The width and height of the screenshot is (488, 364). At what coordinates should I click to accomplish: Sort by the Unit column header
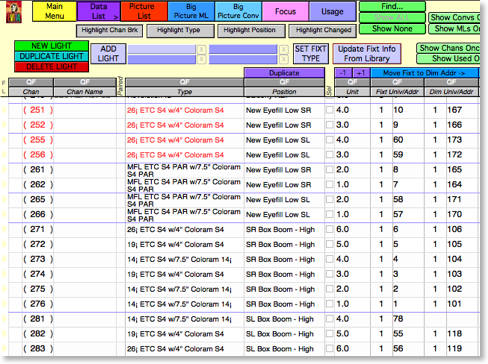(352, 92)
